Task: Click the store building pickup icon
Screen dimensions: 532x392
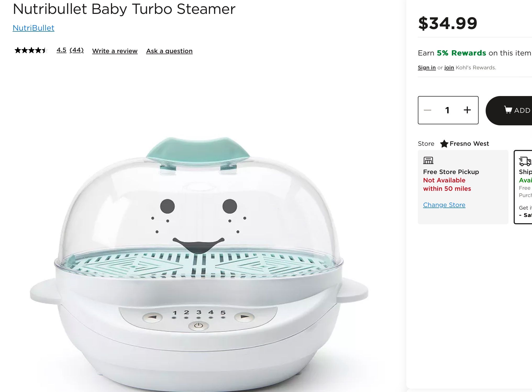Action: (428, 160)
